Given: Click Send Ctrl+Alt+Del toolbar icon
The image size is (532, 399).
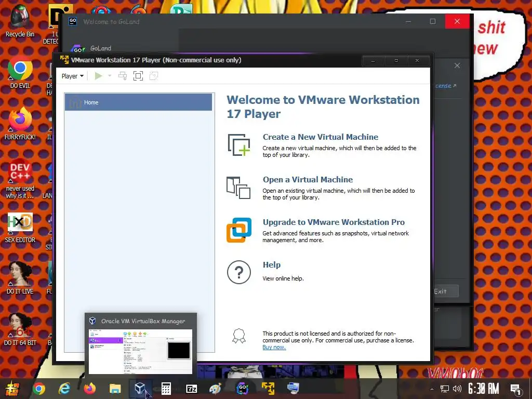Looking at the screenshot, I should pyautogui.click(x=123, y=76).
